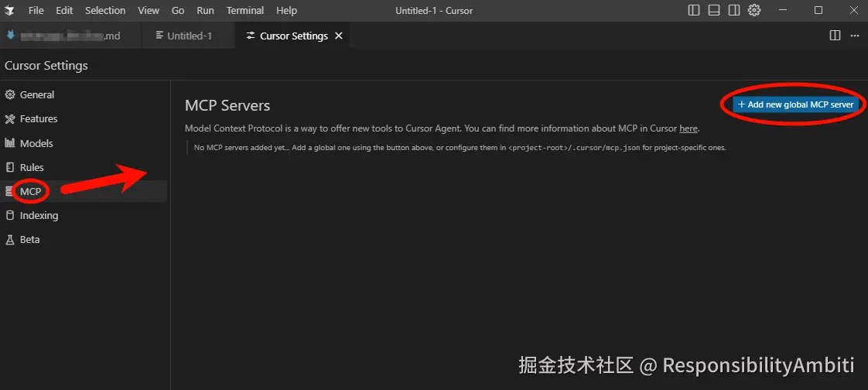
Task: Switch to the .md file tab
Action: (x=71, y=36)
